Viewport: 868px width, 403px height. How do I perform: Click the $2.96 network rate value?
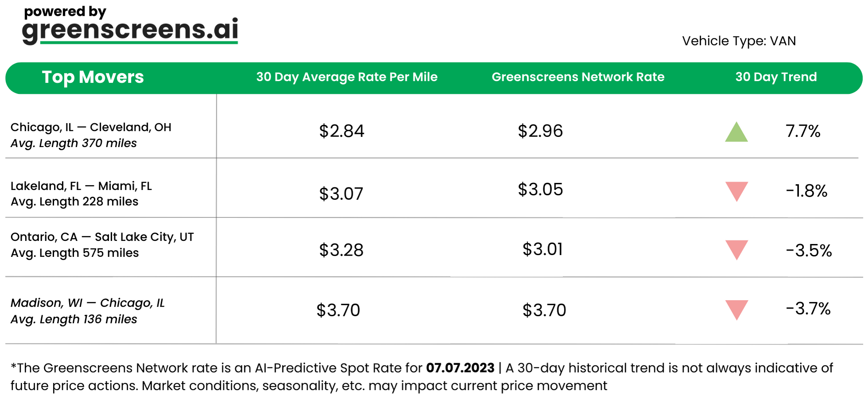coord(540,131)
